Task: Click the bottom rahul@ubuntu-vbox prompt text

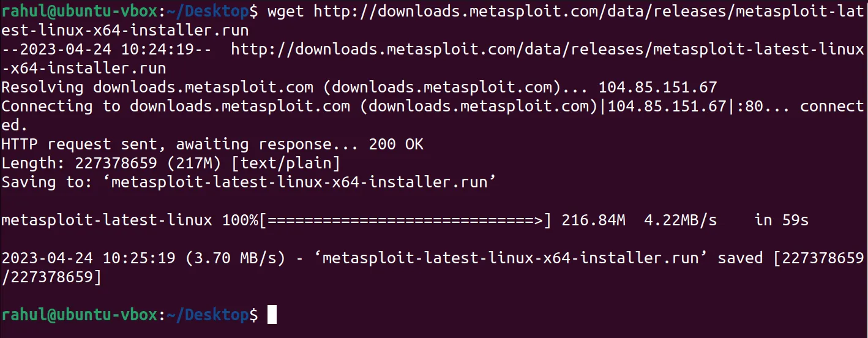Action: (80, 314)
